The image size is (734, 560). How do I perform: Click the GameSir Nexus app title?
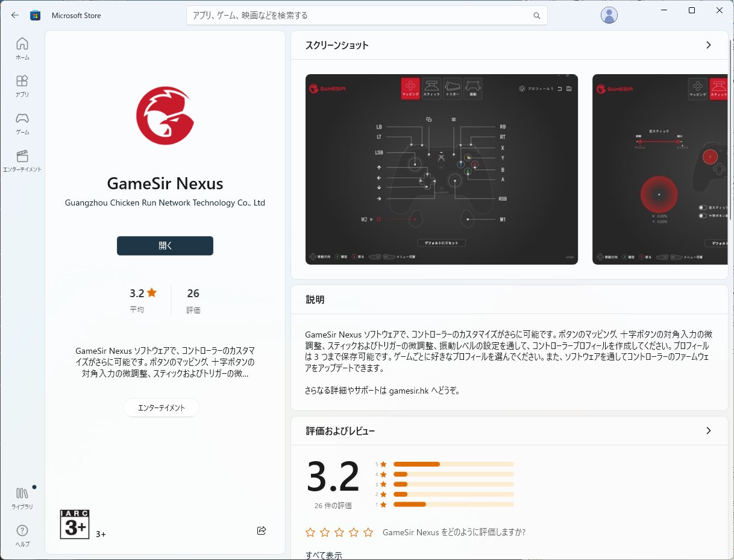point(165,183)
